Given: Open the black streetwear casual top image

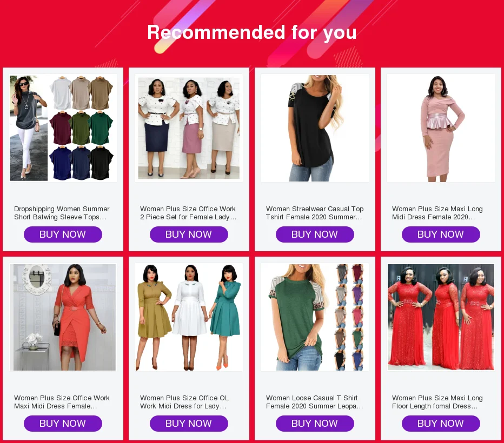Looking at the screenshot, I should click(x=315, y=128).
